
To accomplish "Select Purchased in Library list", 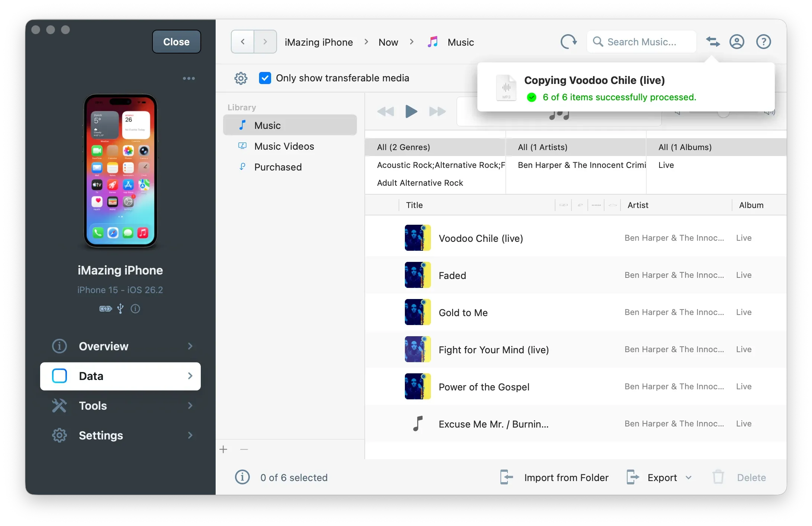I will coord(278,167).
